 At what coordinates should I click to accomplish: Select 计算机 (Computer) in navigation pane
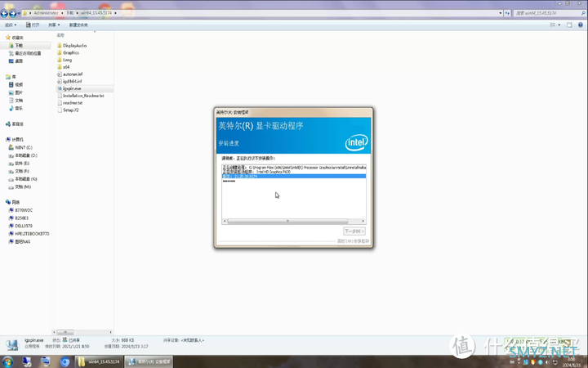pos(15,139)
